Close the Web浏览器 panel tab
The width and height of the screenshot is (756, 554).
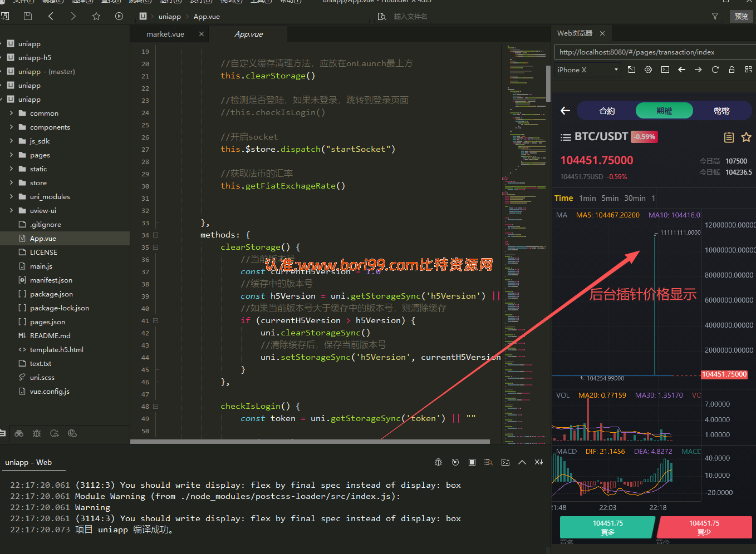pos(602,33)
